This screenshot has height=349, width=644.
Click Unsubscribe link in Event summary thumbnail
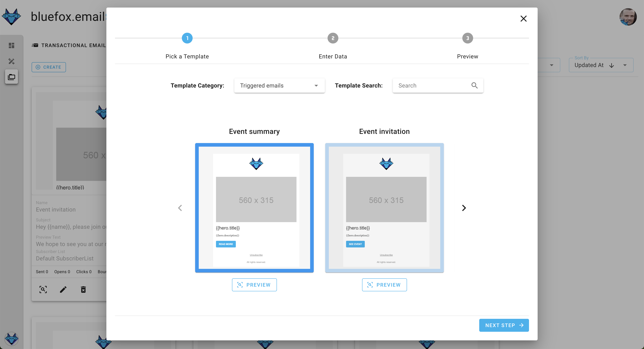256,255
